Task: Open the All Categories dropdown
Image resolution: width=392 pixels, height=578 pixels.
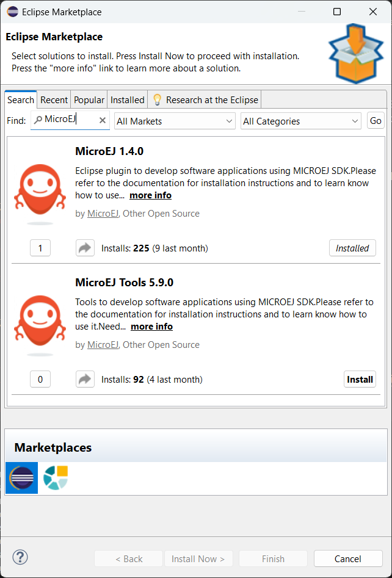Action: tap(301, 121)
